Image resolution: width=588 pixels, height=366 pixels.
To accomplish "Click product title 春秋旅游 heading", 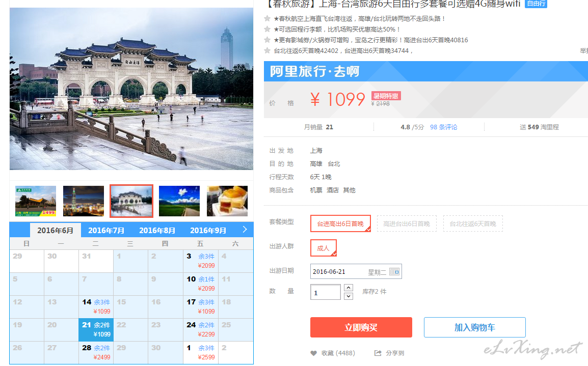I will (392, 4).
